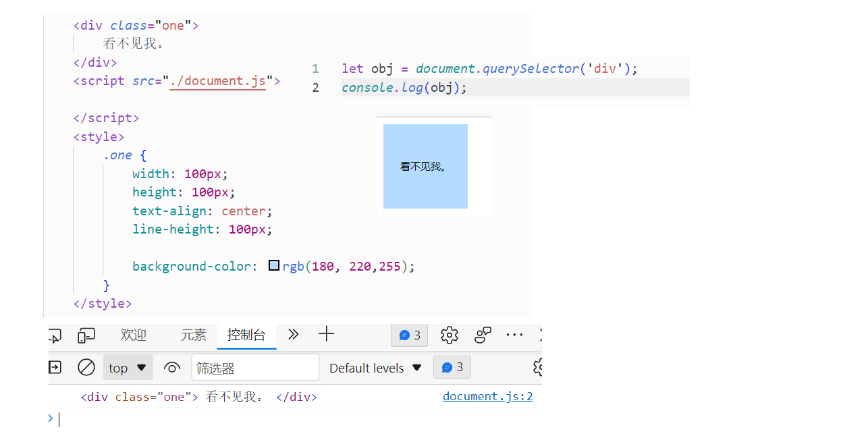Focus the 筛选器 filter field
This screenshot has height=438, width=868.
(x=255, y=368)
